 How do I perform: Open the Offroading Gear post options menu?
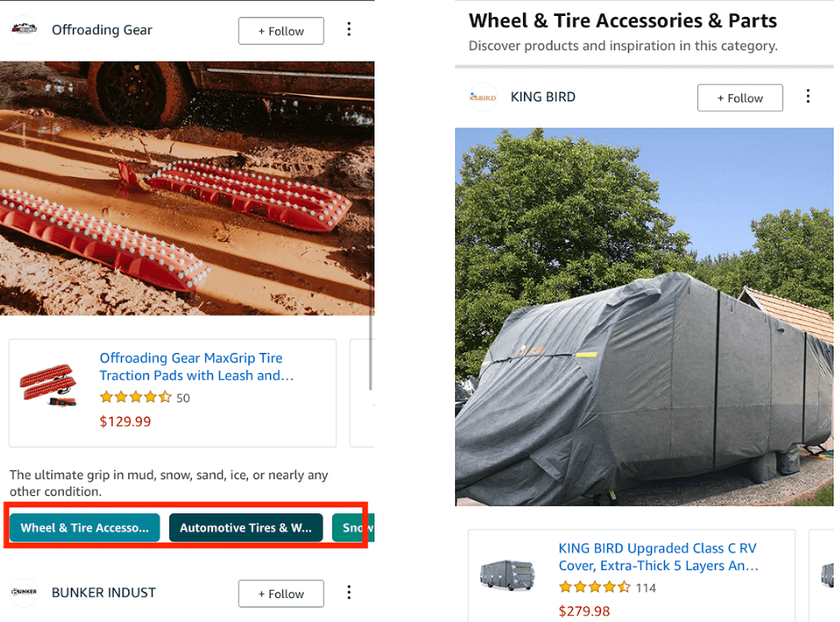click(x=349, y=30)
